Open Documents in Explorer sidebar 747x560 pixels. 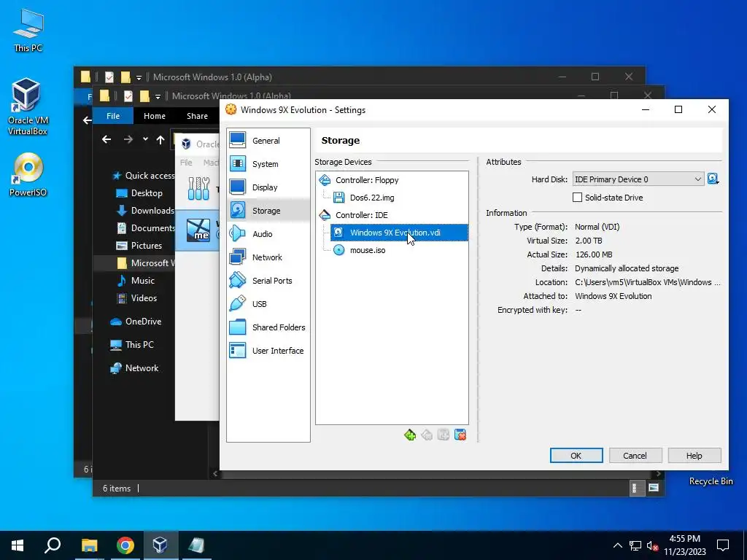coord(146,228)
